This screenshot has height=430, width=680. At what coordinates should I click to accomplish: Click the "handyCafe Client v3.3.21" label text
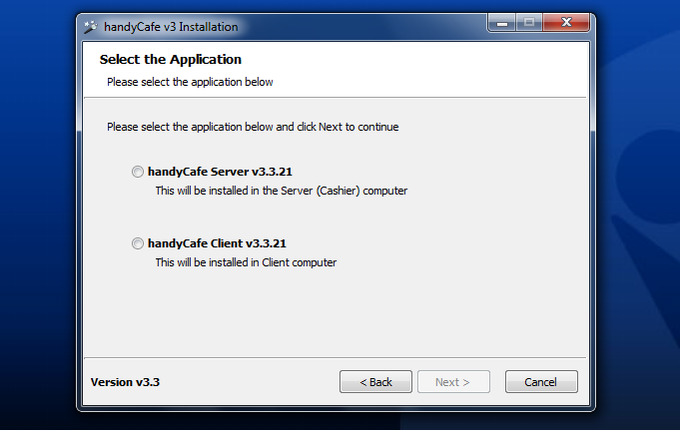pyautogui.click(x=217, y=243)
